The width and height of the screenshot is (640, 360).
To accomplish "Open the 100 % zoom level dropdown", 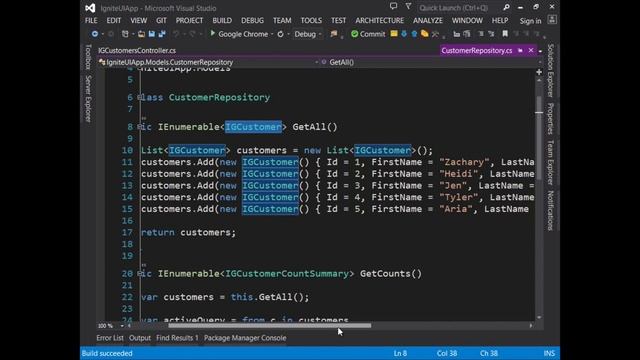I will pyautogui.click(x=122, y=326).
